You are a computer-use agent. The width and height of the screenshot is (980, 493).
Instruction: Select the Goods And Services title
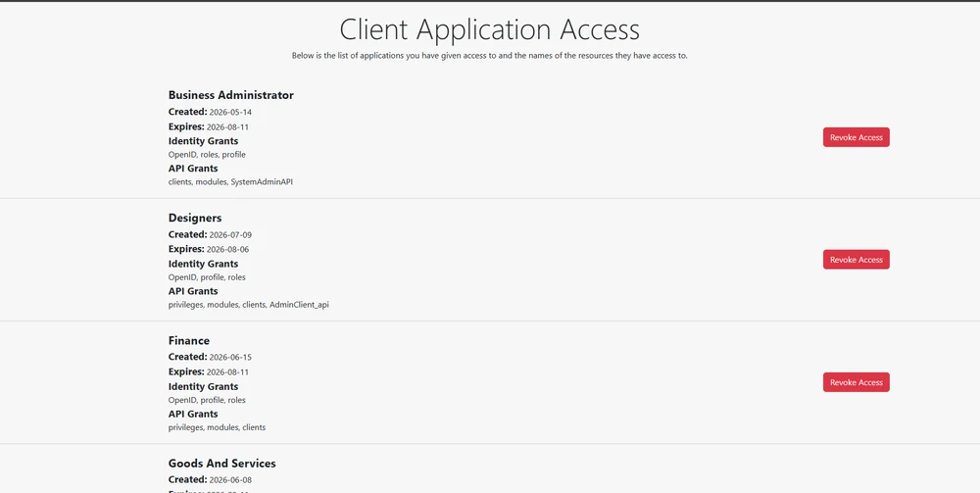point(221,463)
